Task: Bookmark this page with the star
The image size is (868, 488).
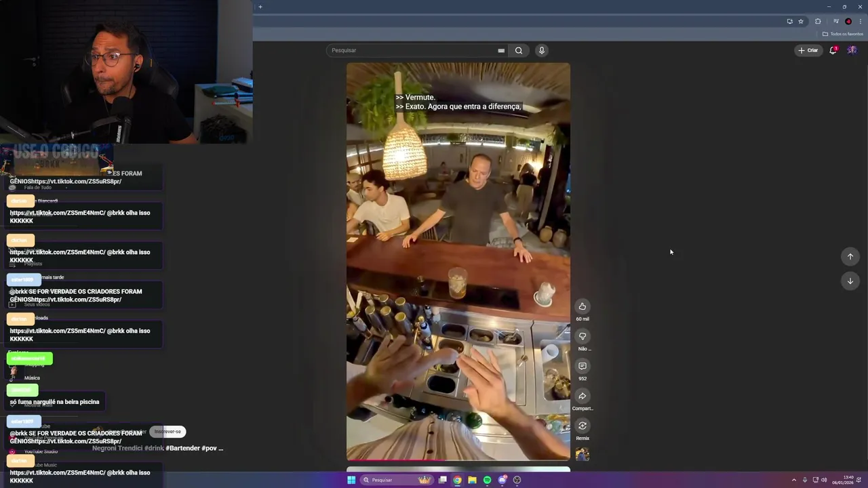Action: [801, 21]
